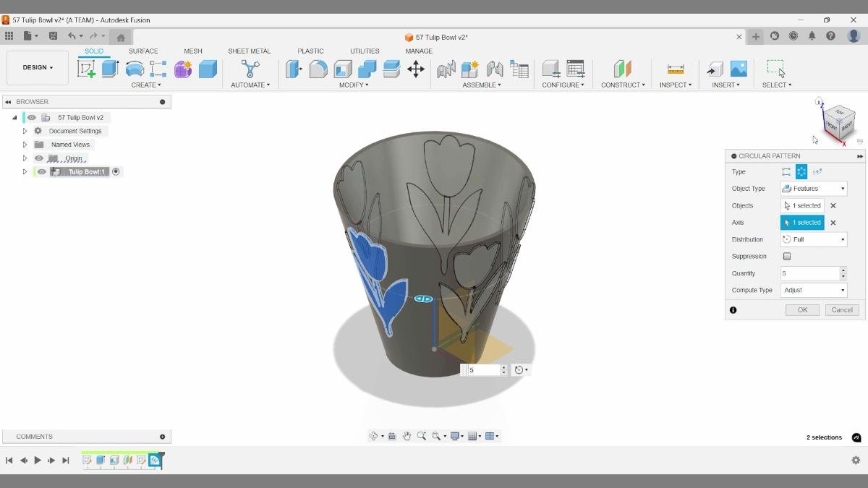The image size is (868, 488).
Task: Play the timeline
Action: [x=38, y=460]
